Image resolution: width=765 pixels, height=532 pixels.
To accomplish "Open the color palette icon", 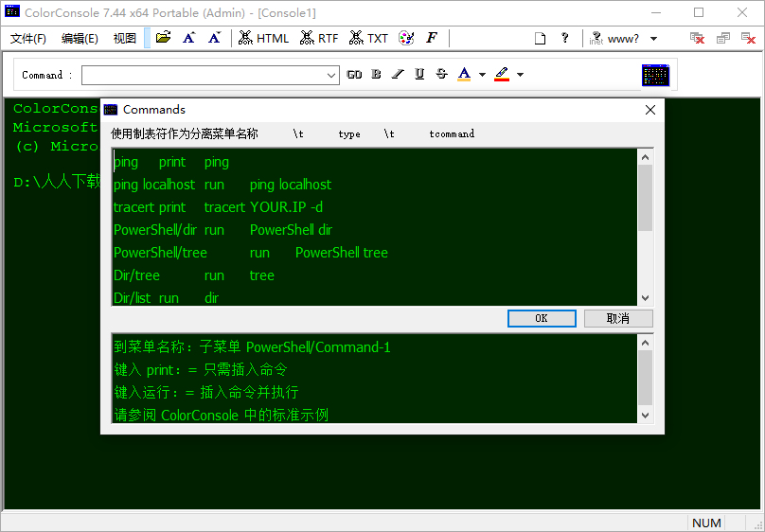I will point(406,38).
